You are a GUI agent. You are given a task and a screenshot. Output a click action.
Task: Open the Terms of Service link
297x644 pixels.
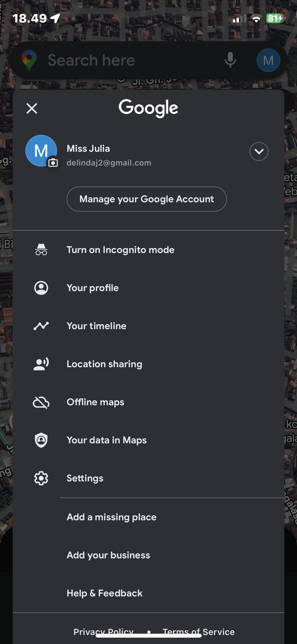[199, 632]
